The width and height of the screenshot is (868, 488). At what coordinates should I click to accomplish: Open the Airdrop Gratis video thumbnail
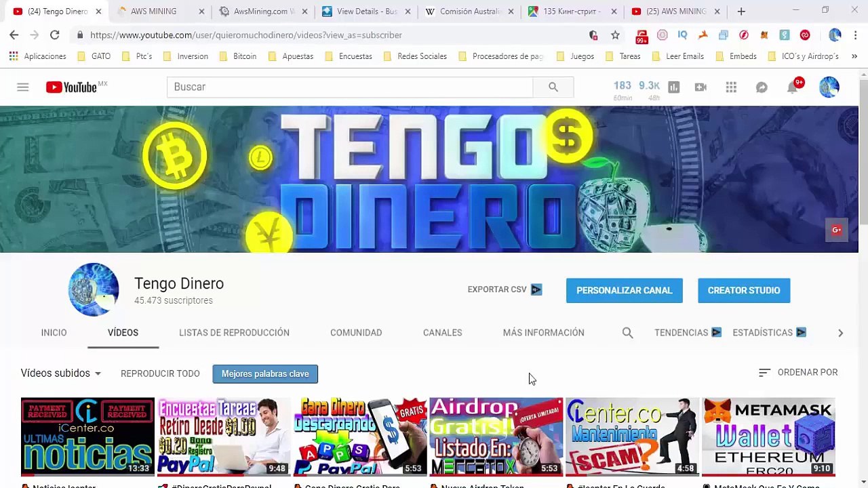(x=496, y=436)
